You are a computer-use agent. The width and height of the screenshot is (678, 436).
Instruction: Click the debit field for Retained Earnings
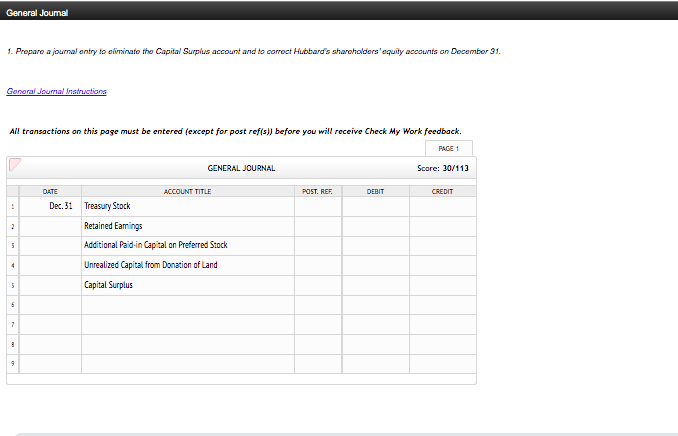point(376,226)
